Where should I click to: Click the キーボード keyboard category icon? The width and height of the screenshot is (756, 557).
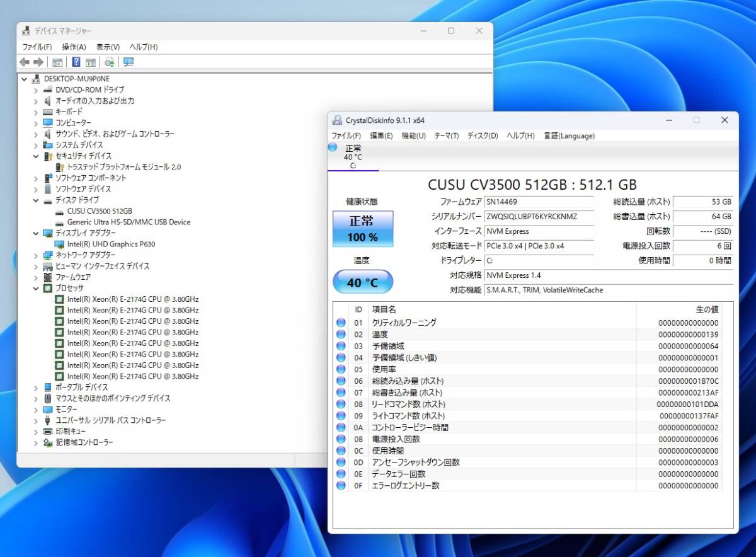[x=48, y=112]
